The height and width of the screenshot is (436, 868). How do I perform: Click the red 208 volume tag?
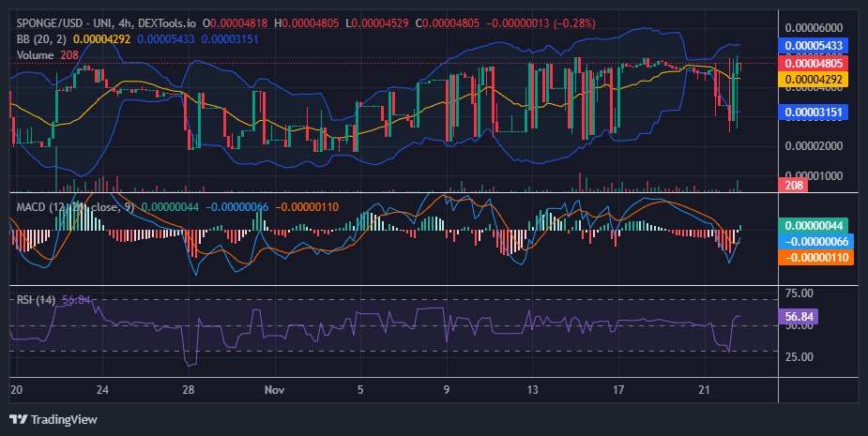793,185
